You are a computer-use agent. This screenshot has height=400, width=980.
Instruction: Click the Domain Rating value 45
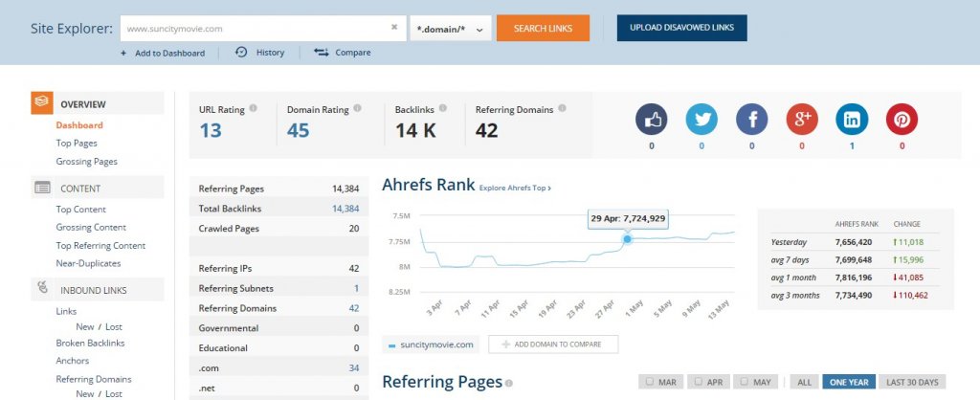click(x=299, y=130)
